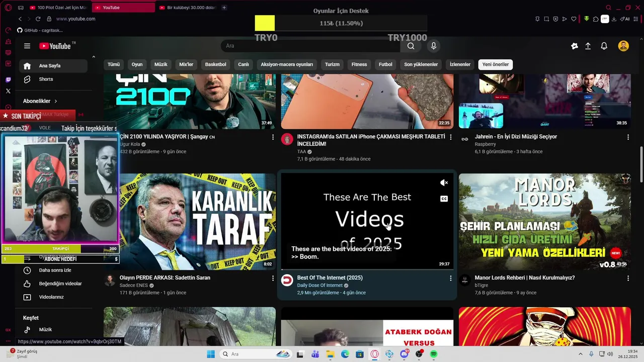Open options for Manor Lords Rehberi video
Viewport: 644px width, 362px height.
click(x=628, y=278)
